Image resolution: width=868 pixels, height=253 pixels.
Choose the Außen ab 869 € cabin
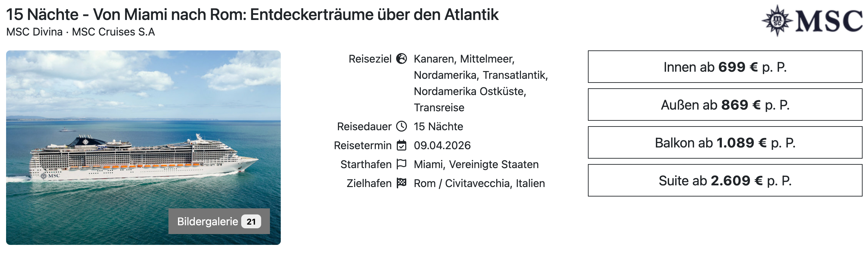pos(725,105)
